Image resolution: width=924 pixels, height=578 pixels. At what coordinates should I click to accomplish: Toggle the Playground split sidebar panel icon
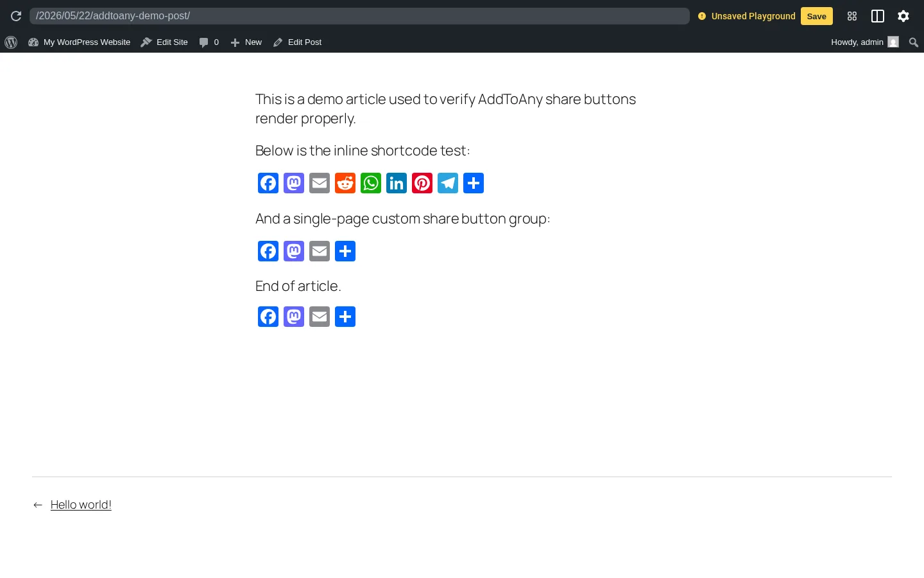[878, 16]
